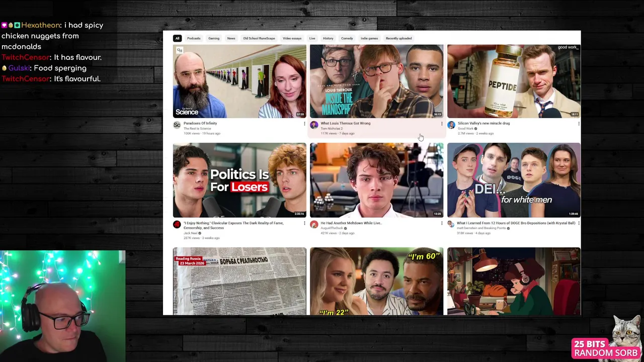
Task: Click the 117K views 7 days ago text
Action: click(338, 133)
